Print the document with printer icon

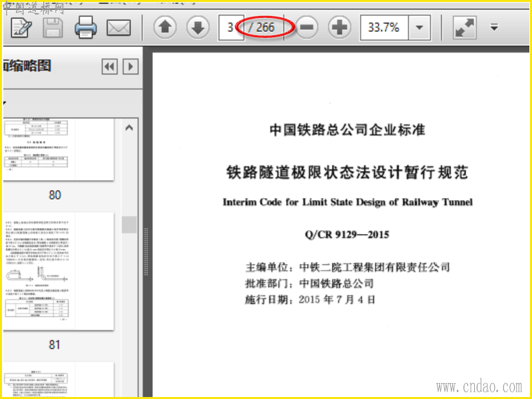pos(86,27)
